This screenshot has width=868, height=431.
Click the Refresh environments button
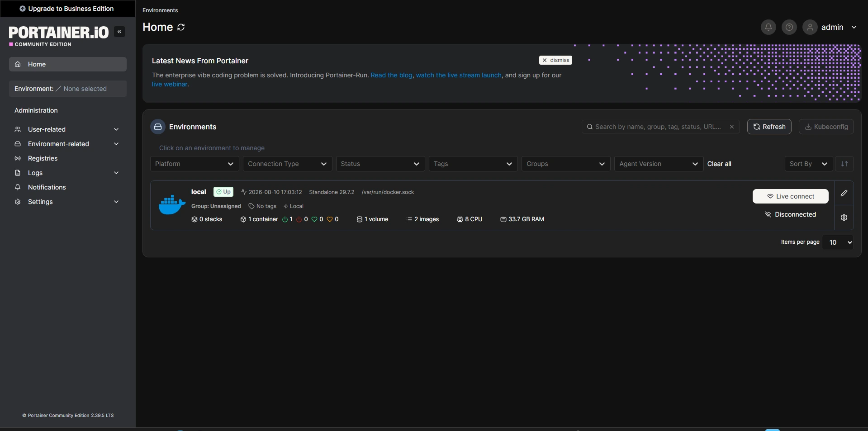click(769, 127)
